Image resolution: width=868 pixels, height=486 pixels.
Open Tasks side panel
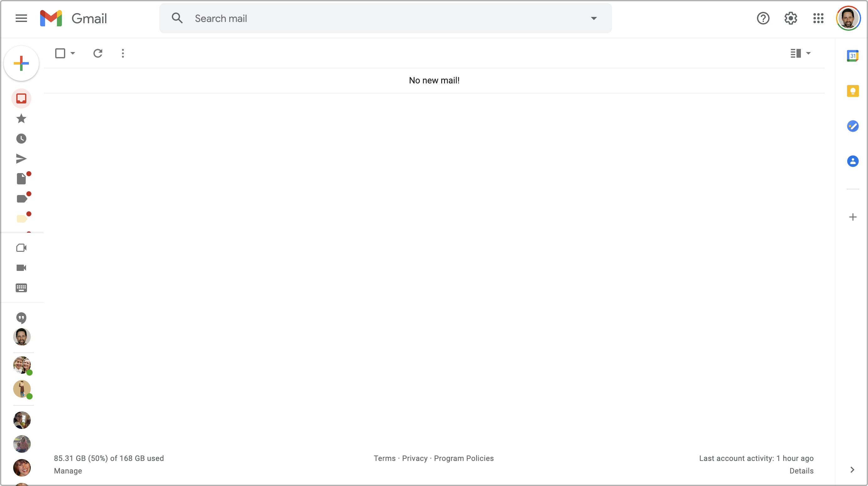[x=853, y=126]
